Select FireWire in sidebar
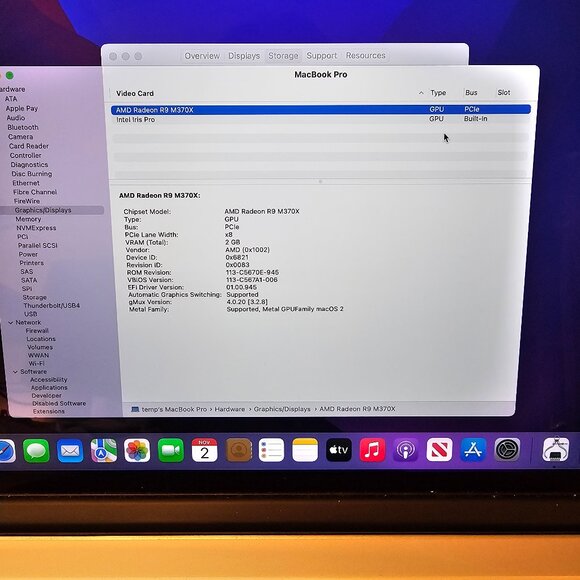 27,201
